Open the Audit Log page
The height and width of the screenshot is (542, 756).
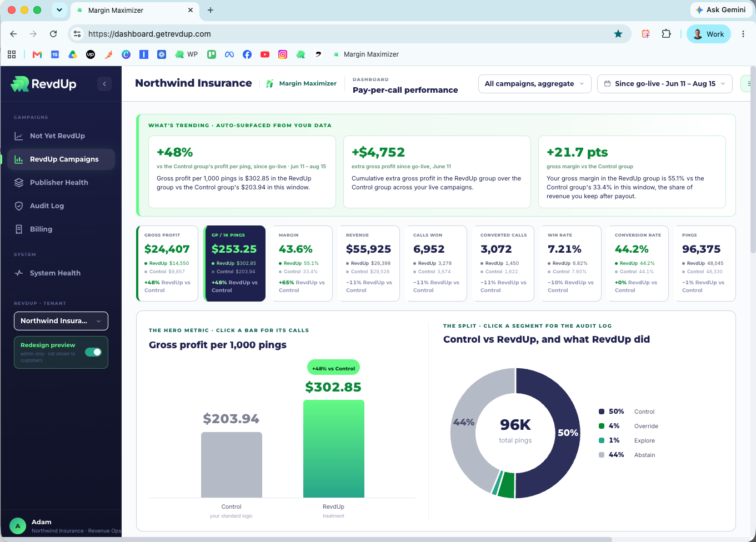coord(61,206)
